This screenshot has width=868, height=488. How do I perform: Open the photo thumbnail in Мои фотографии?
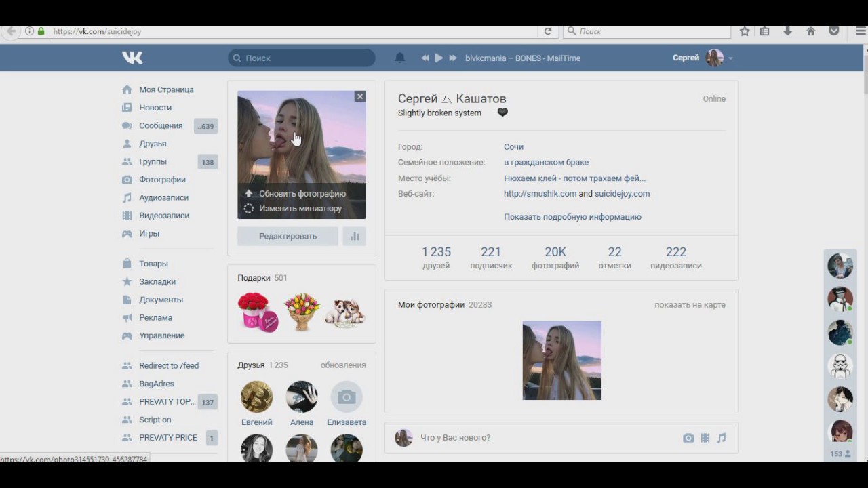tap(561, 361)
